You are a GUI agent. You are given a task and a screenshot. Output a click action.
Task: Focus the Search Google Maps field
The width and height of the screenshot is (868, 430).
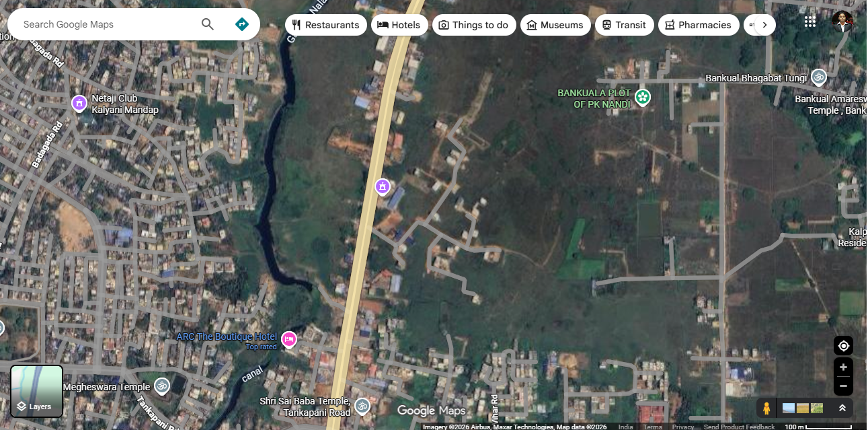108,25
